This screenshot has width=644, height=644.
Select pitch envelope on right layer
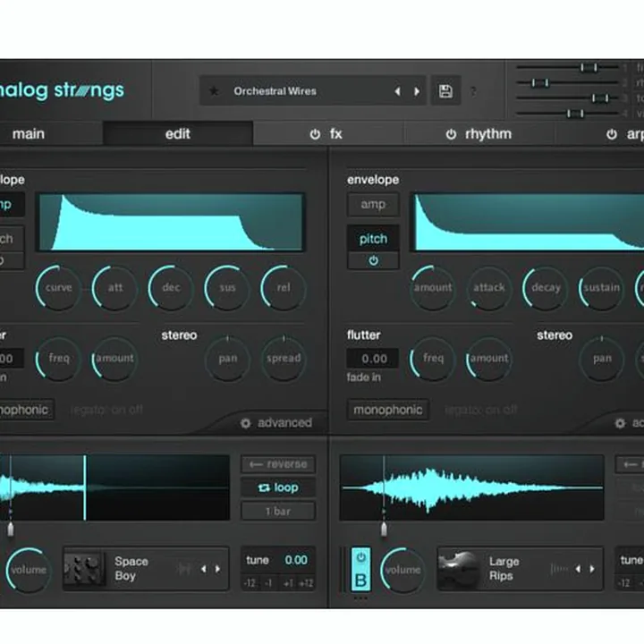373,239
